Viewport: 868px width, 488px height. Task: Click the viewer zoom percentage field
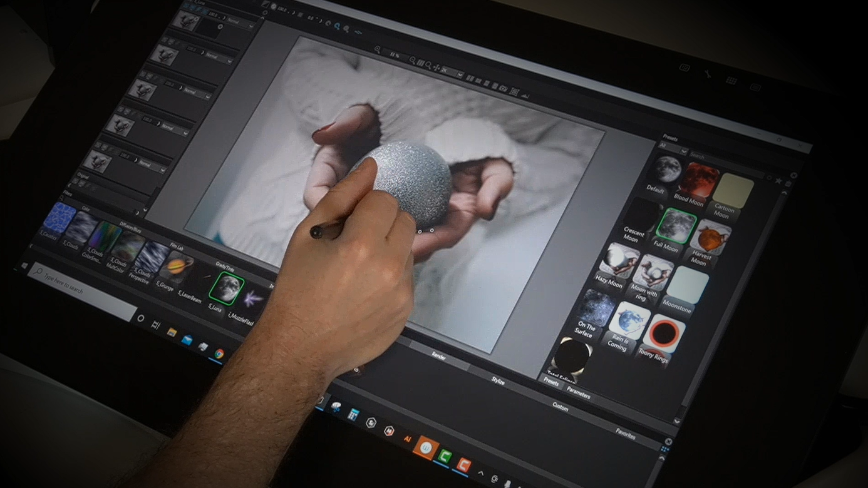pos(395,54)
